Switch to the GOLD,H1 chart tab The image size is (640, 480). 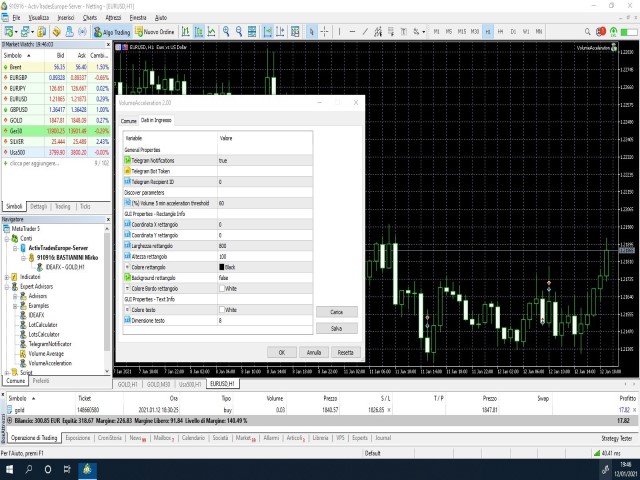click(128, 384)
